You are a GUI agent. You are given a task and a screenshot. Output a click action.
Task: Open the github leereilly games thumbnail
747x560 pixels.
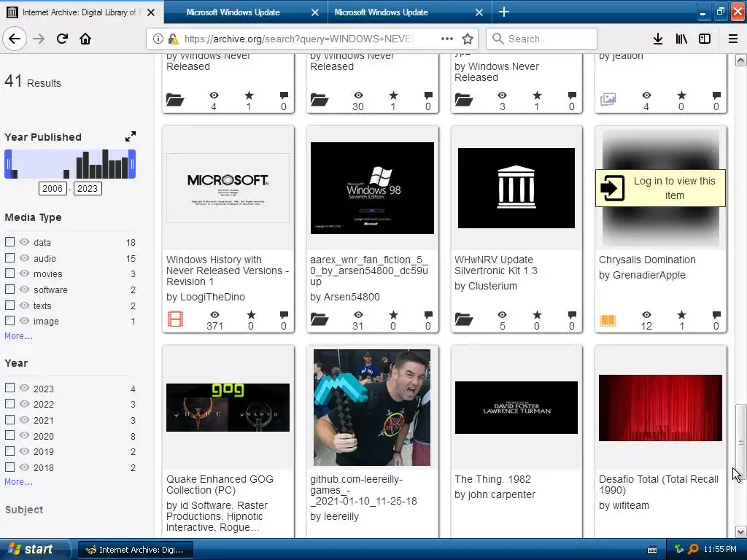pyautogui.click(x=372, y=408)
